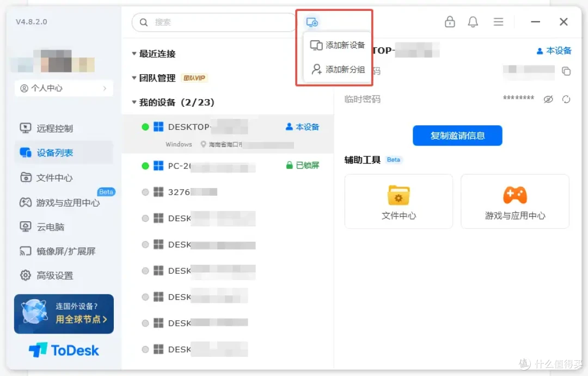Viewport: 588px width, 376px height.
Task: Copy device code with the copy icon
Action: pyautogui.click(x=566, y=71)
